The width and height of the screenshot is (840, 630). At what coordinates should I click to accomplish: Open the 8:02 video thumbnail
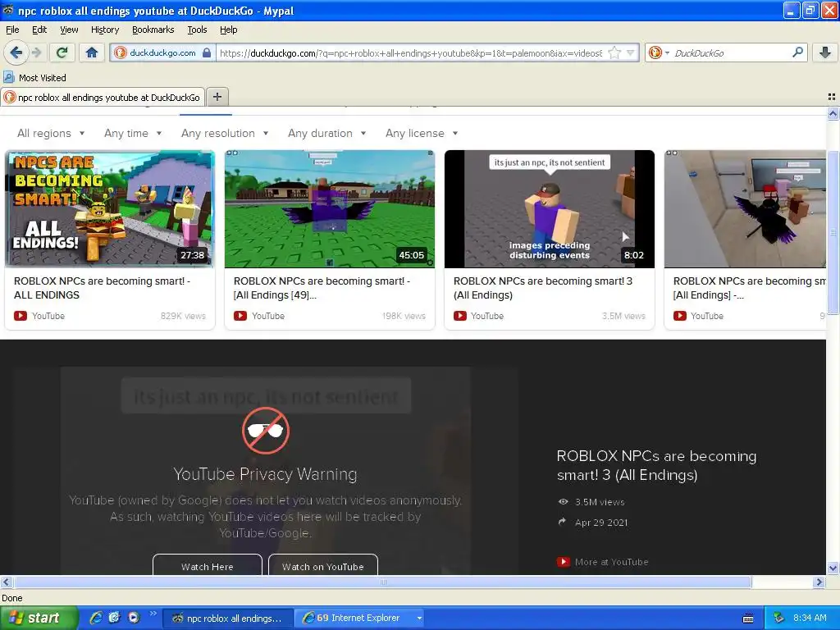tap(549, 209)
